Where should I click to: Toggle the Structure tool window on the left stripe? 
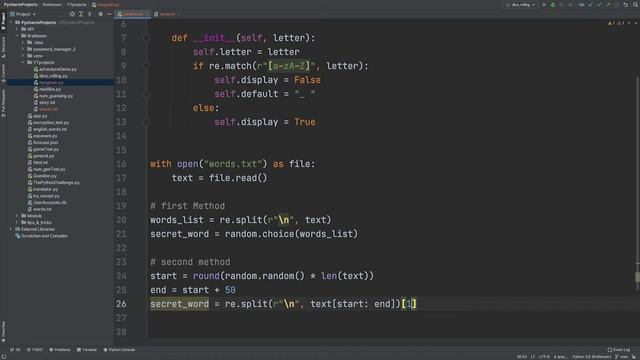(x=3, y=47)
